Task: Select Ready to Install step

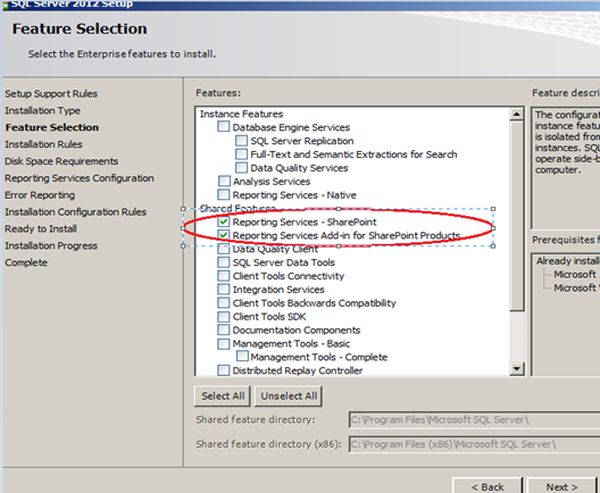Action: (41, 229)
